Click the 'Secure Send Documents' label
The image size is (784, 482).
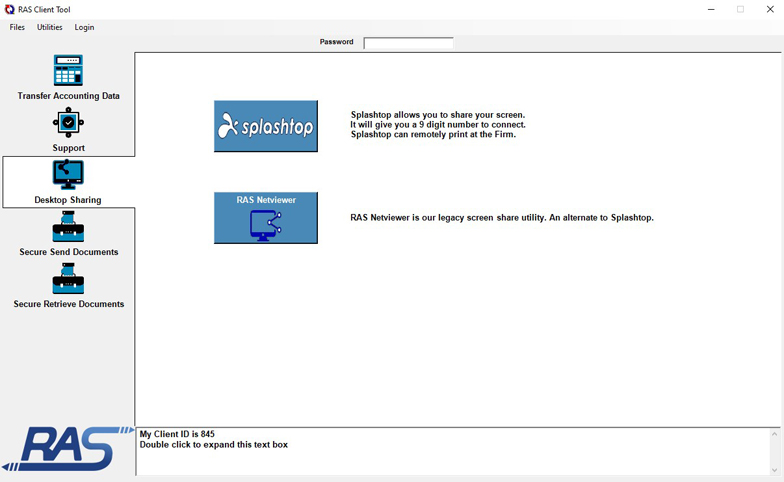pos(68,252)
